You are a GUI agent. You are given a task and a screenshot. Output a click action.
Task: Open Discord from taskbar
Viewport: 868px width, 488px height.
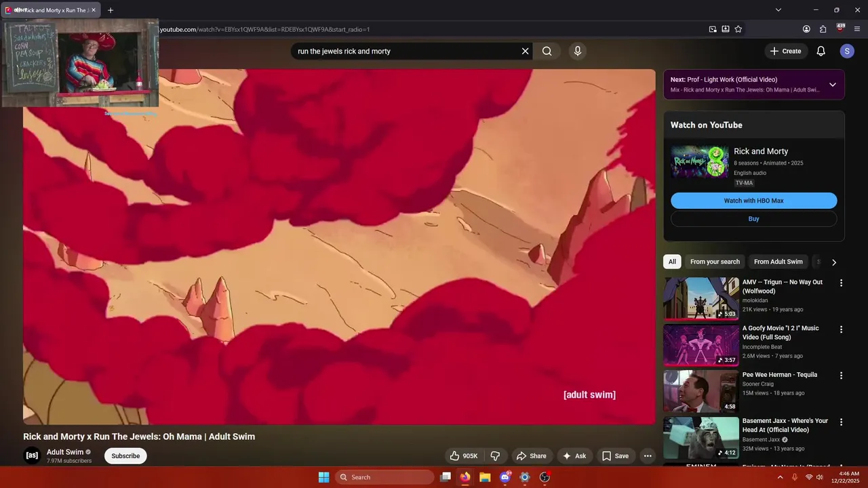coord(505,477)
